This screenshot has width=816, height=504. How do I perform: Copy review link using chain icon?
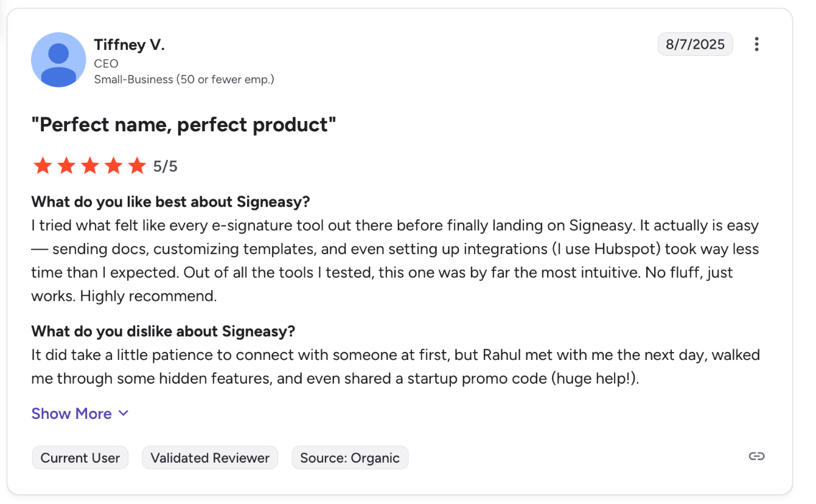click(756, 457)
